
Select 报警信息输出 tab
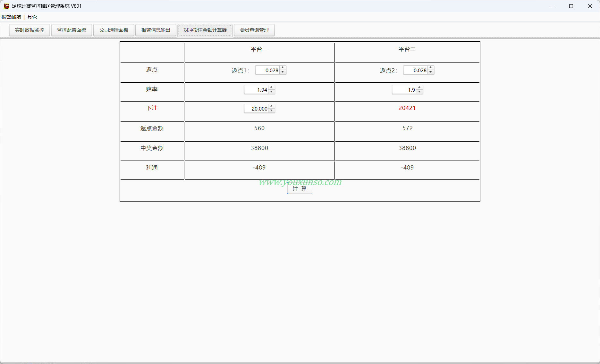(x=156, y=30)
